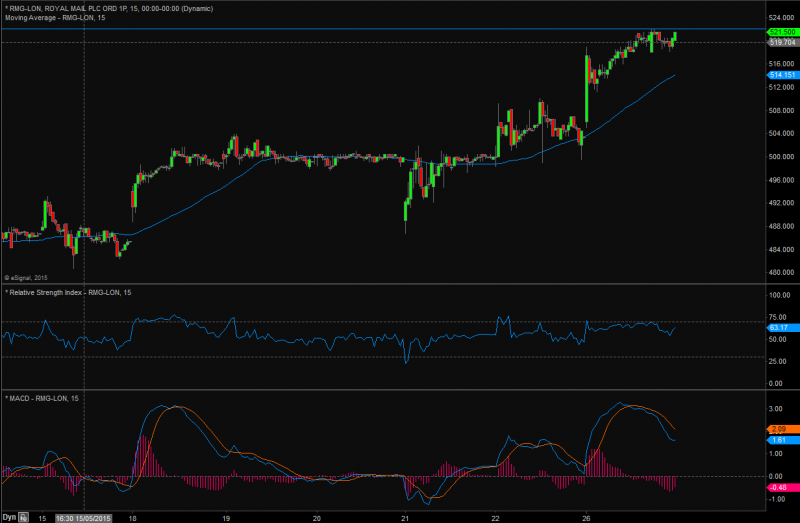The image size is (800, 523).
Task: Click the eSignal 2015 copyright text
Action: 27,277
